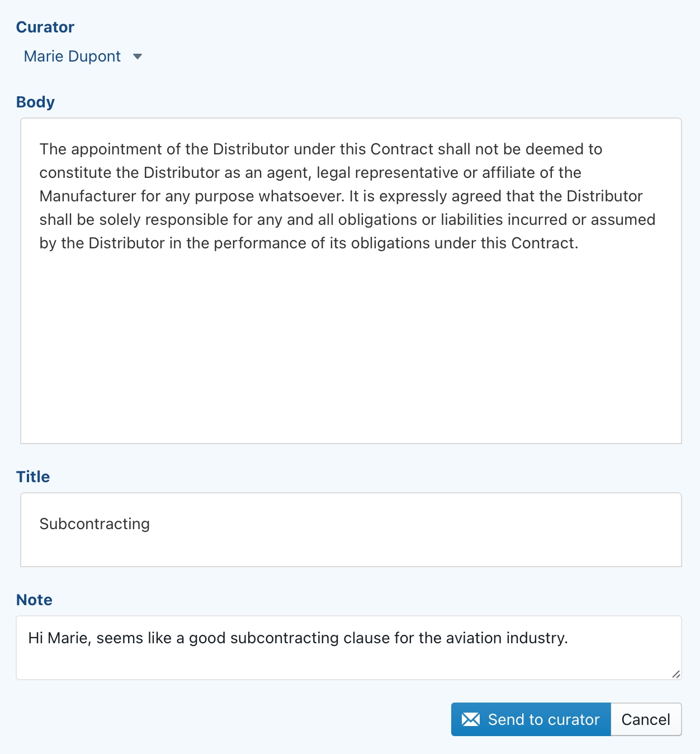Focus the Subcontracting title field
Viewport: 700px width, 754px height.
tap(351, 530)
